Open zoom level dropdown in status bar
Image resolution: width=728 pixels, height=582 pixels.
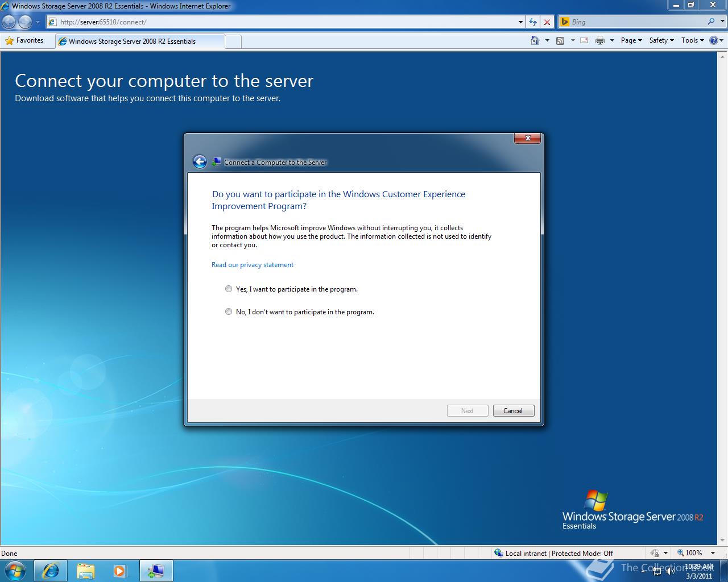713,553
